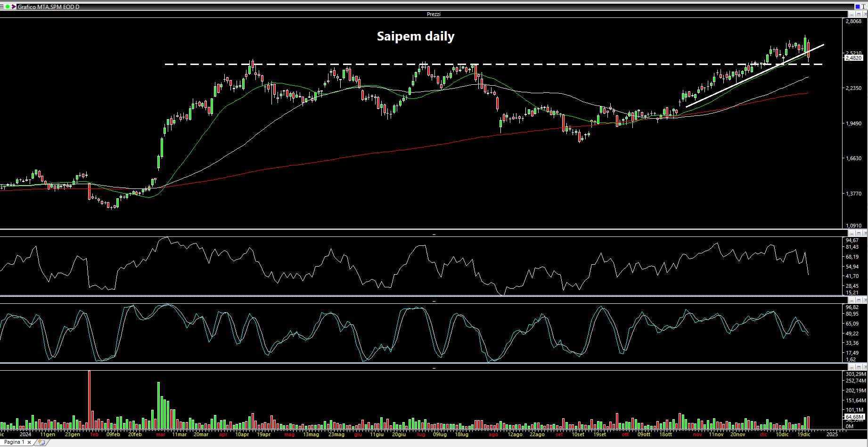Click the 96,82 value on stochastic axis
Image resolution: width=868 pixels, height=447 pixels.
852,307
